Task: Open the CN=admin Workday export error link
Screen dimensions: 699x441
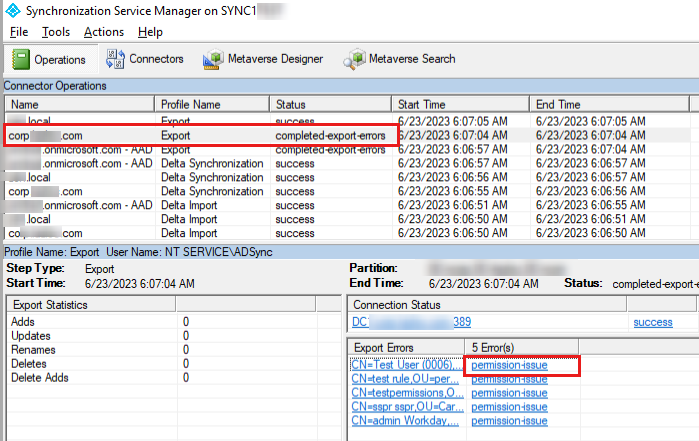Action: point(405,420)
